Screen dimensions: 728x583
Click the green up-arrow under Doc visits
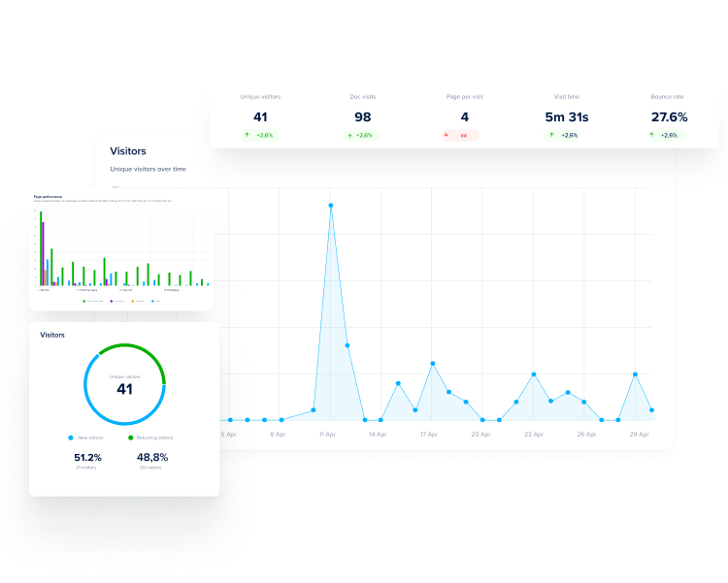[349, 136]
